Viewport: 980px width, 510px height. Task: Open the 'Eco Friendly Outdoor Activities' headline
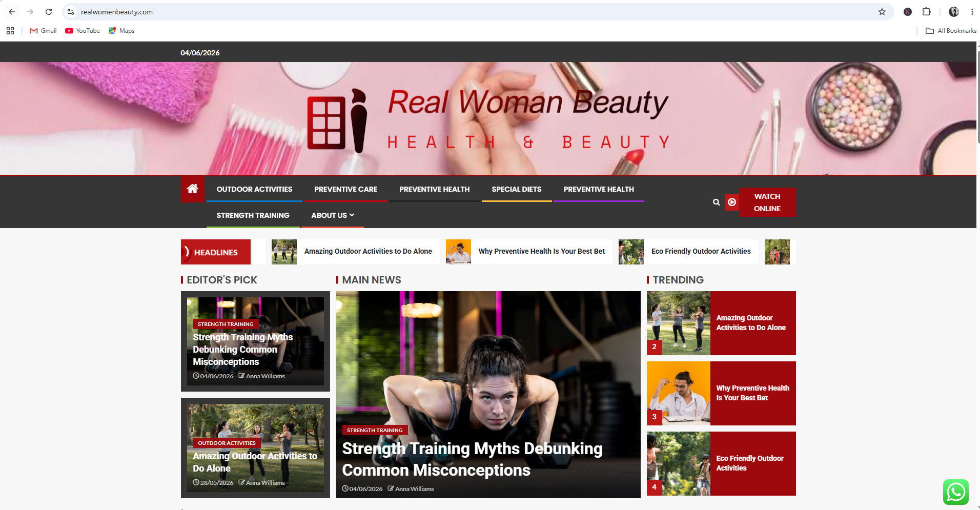701,251
